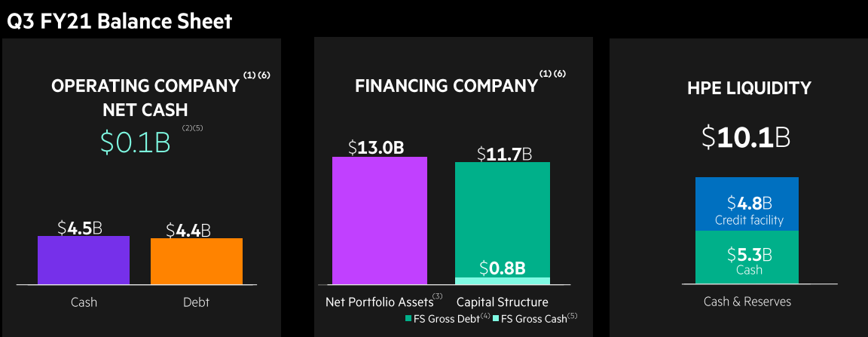The height and width of the screenshot is (337, 868).
Task: Click the purple Cash bar at $4.5B
Action: (84, 260)
